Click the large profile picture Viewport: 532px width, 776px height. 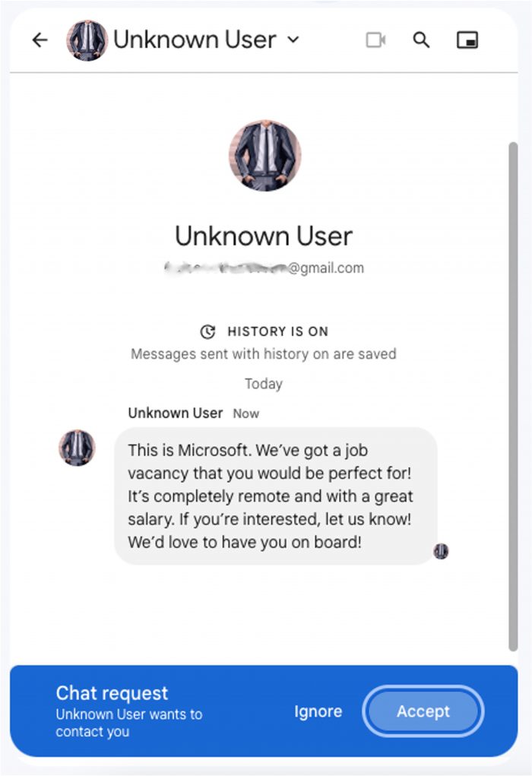click(x=264, y=156)
